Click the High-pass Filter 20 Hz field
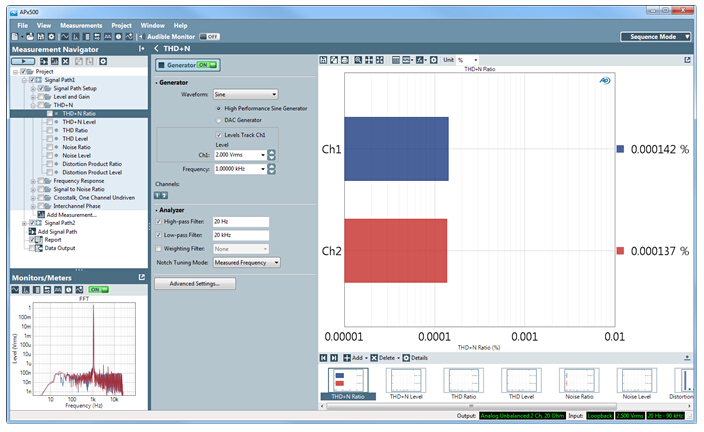704x432 pixels. (x=241, y=222)
